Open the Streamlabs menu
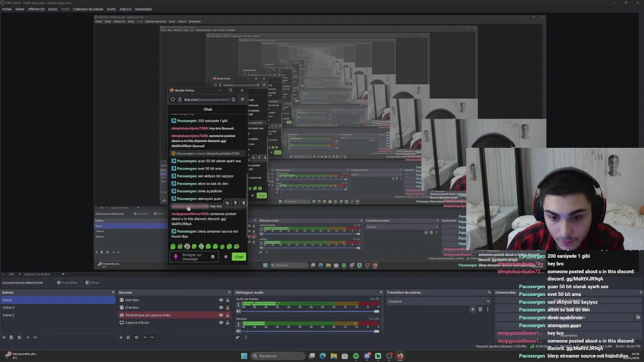 (143, 9)
